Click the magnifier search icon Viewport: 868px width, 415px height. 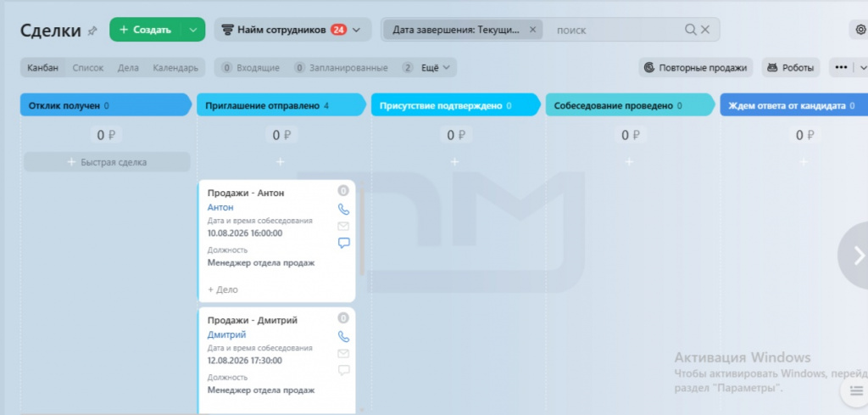(690, 30)
